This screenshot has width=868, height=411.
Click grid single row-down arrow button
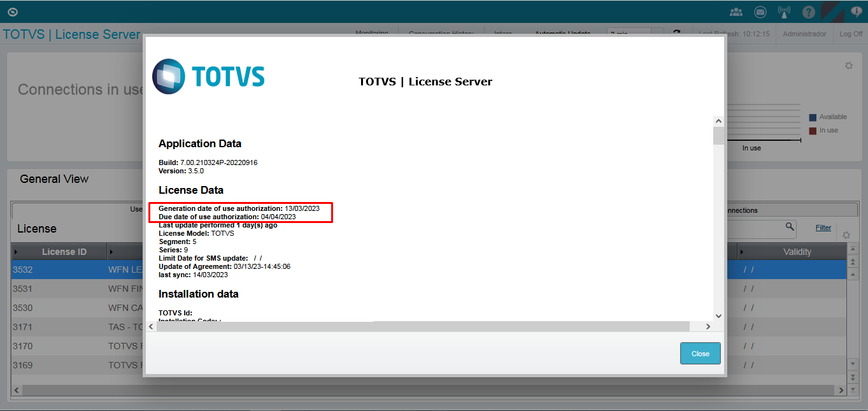(853, 364)
